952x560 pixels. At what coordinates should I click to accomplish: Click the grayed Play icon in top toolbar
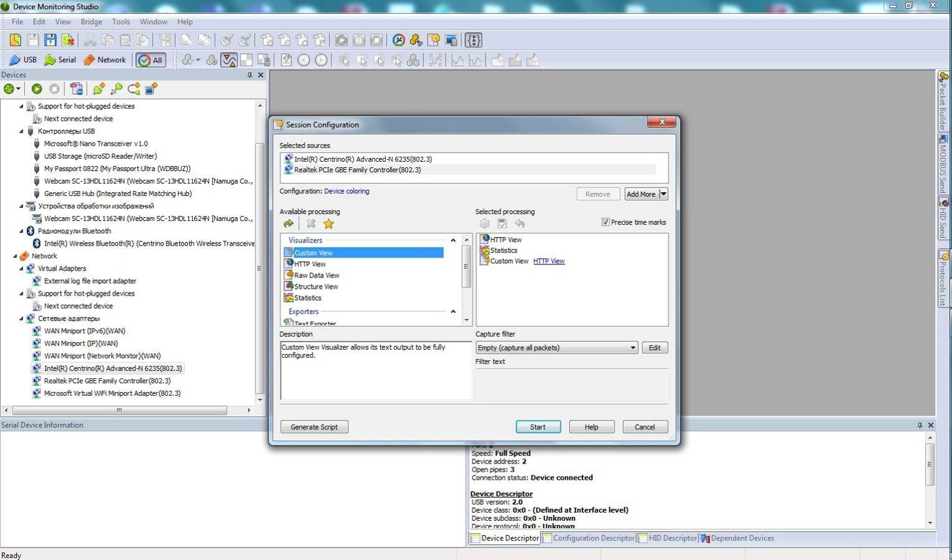click(x=342, y=40)
